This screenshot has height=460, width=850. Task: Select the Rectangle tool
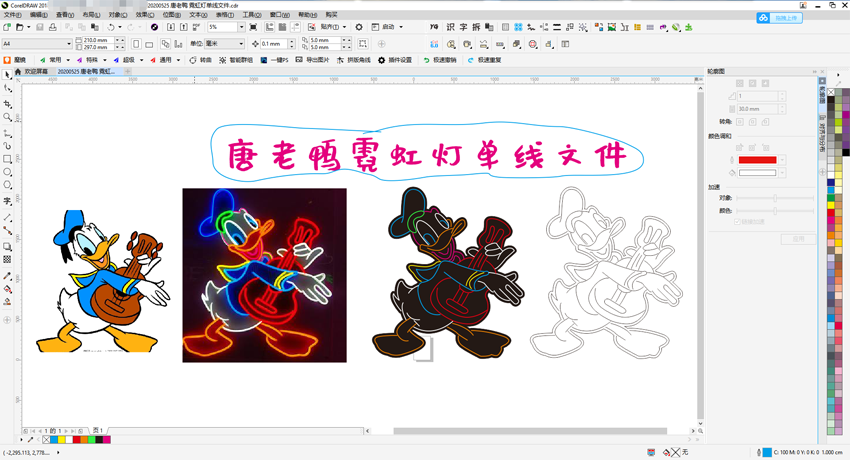pos(7,159)
